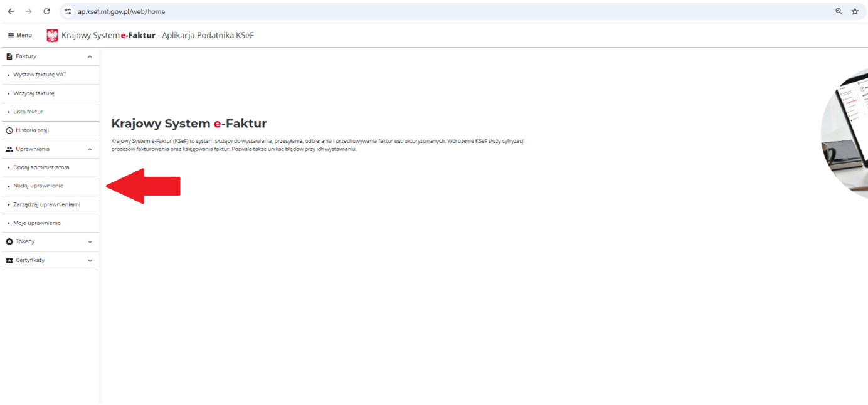Open browser zoom magnifier icon
Viewport: 868px width, 405px height.
point(839,11)
